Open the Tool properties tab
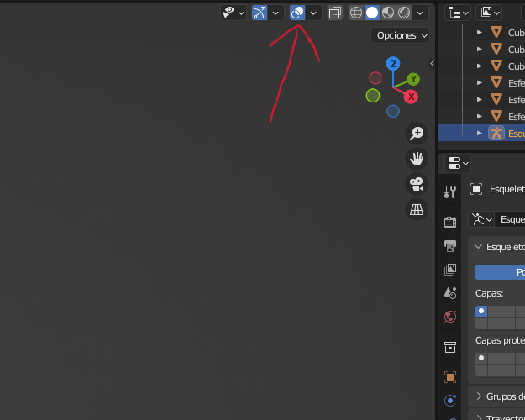The height and width of the screenshot is (420, 525). click(450, 192)
